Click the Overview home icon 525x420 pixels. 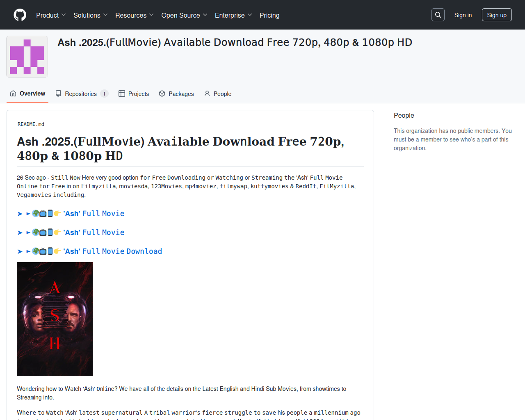[x=13, y=94]
